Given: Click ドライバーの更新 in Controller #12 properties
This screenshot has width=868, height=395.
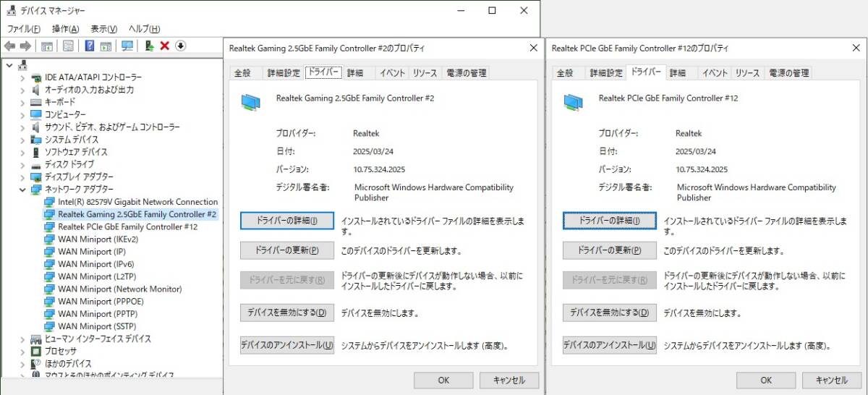Looking at the screenshot, I should tap(610, 250).
